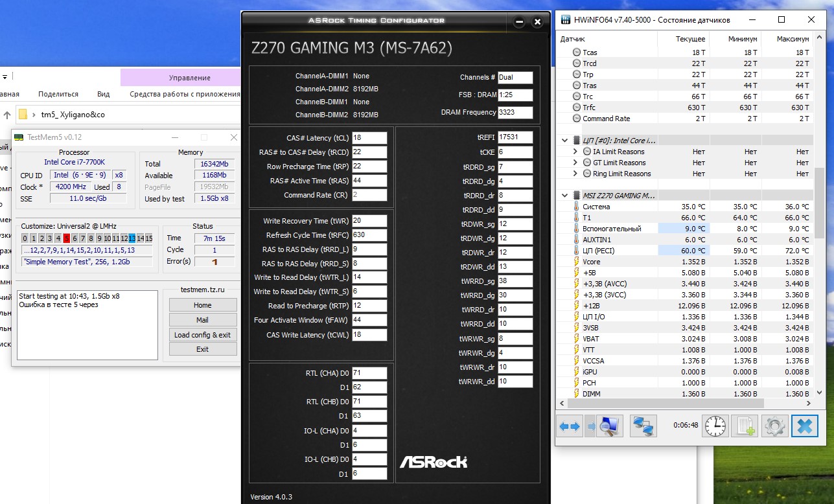
Task: Click the Минимум column header in HWiNFO
Action: pos(735,39)
